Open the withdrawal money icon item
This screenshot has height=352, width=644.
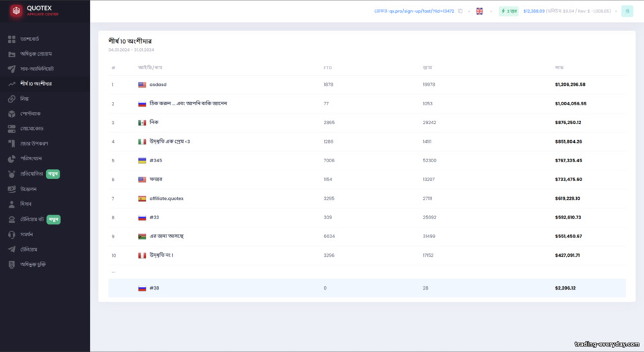11,189
